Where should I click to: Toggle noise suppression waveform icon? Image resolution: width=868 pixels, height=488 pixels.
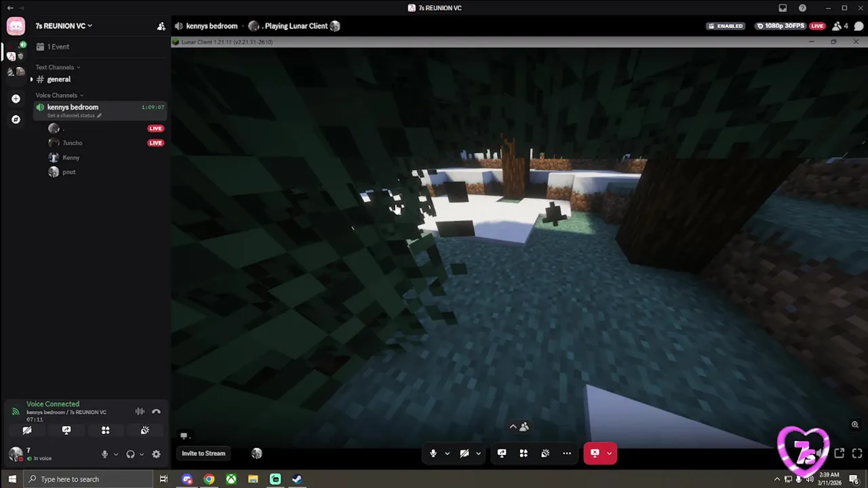click(140, 411)
